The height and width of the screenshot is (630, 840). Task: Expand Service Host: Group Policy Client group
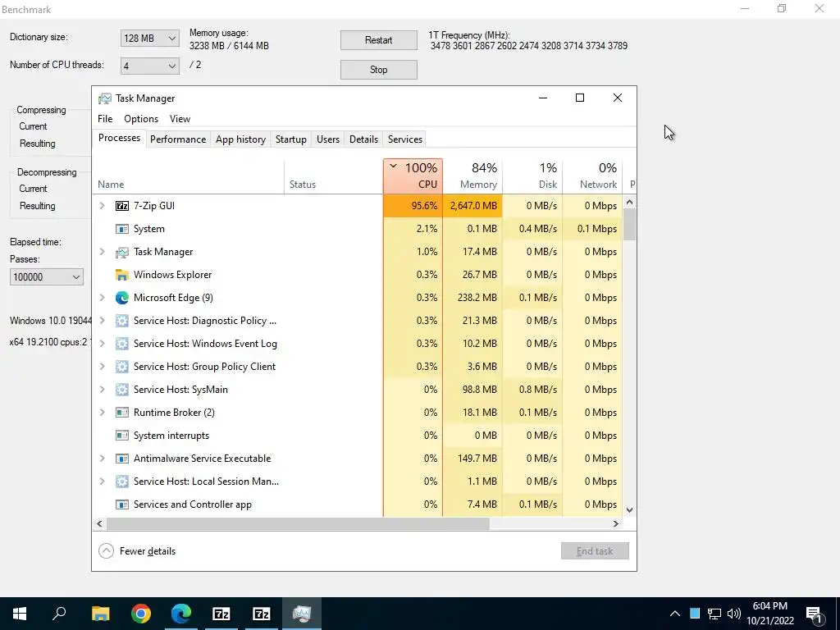pyautogui.click(x=102, y=367)
